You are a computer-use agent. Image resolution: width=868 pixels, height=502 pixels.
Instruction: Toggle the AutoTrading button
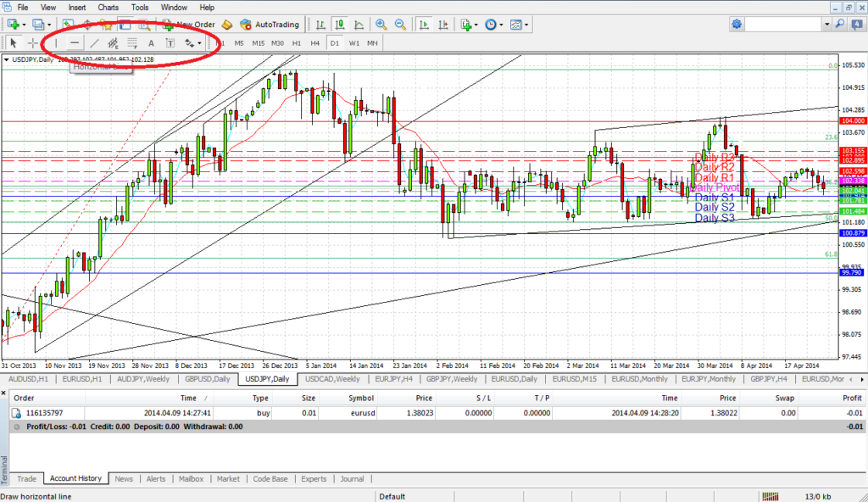pos(270,25)
